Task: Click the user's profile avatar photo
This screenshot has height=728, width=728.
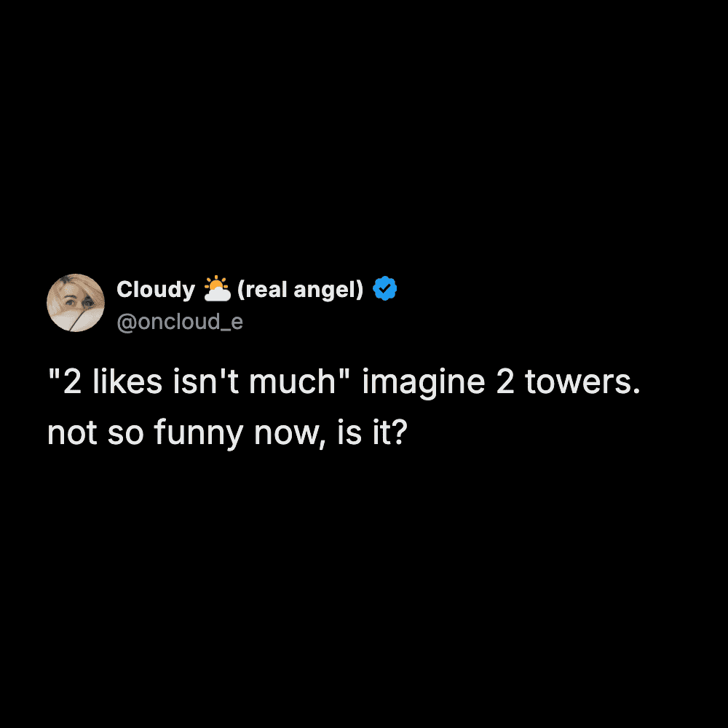Action: 76,303
